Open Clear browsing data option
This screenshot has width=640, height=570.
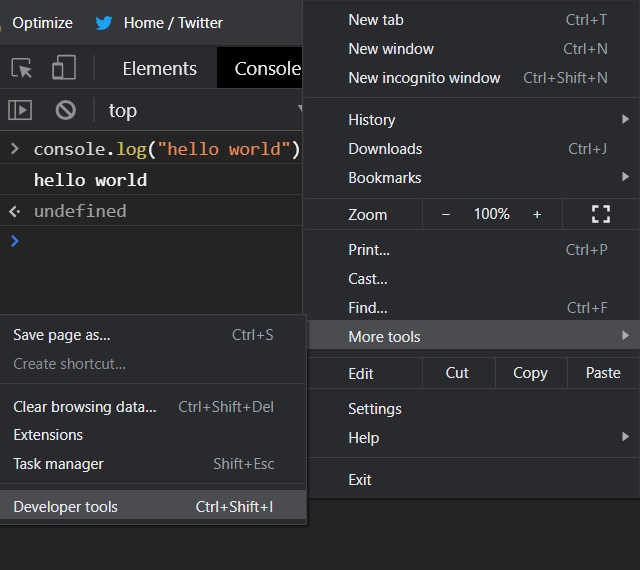[x=85, y=406]
